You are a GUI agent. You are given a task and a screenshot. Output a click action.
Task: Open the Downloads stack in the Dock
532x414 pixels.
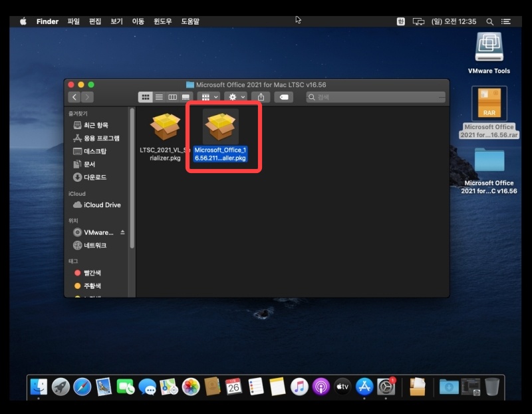click(448, 387)
